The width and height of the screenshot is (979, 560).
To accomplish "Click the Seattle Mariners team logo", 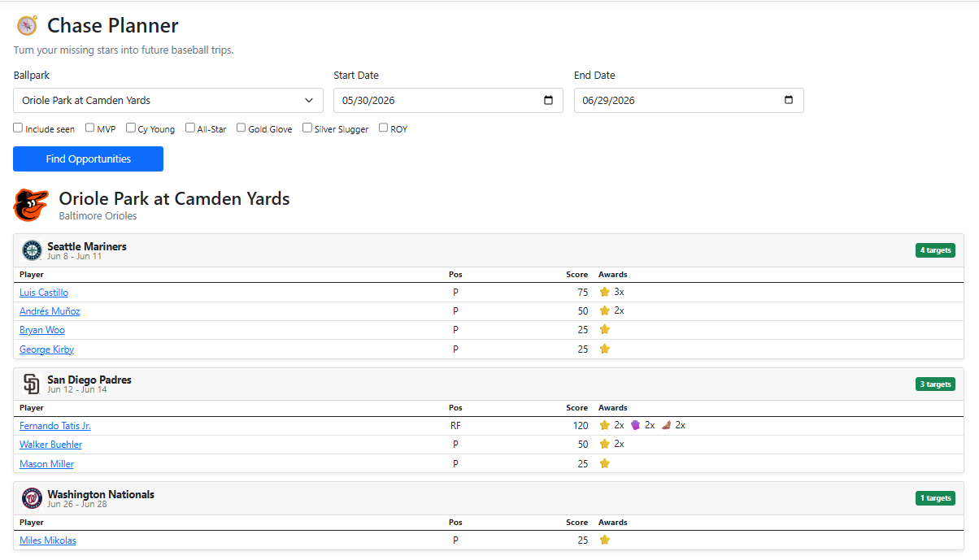I will (x=32, y=250).
